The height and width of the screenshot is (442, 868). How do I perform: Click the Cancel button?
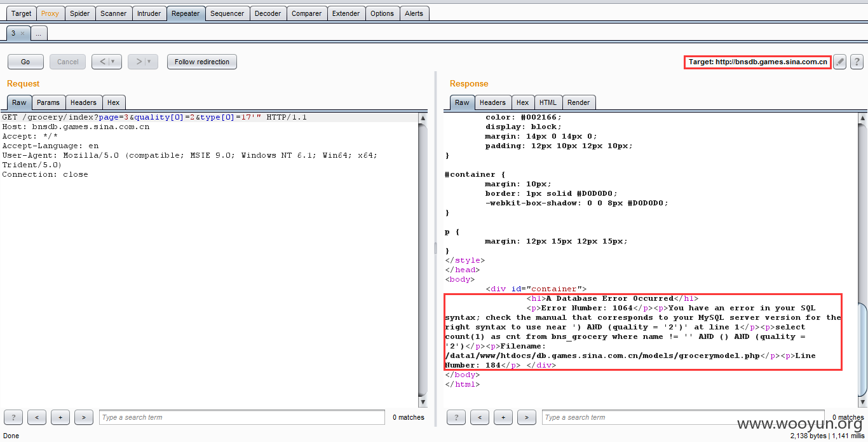click(68, 62)
